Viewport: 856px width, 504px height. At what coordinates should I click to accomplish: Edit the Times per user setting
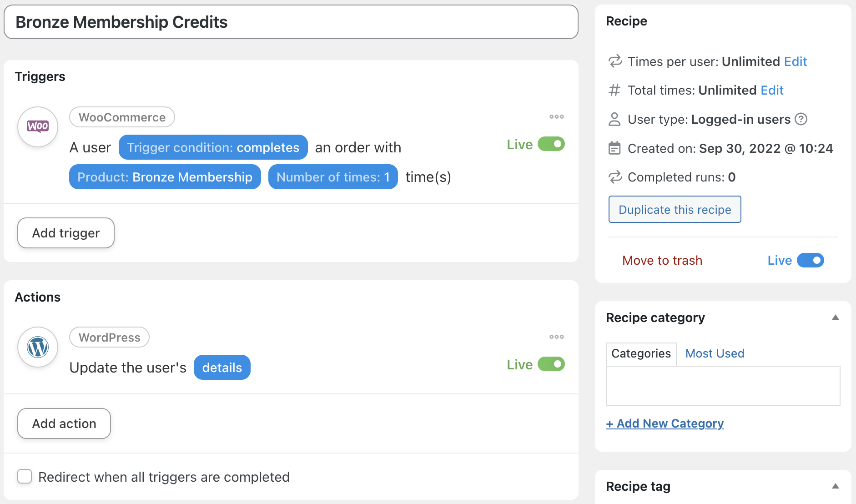point(796,61)
